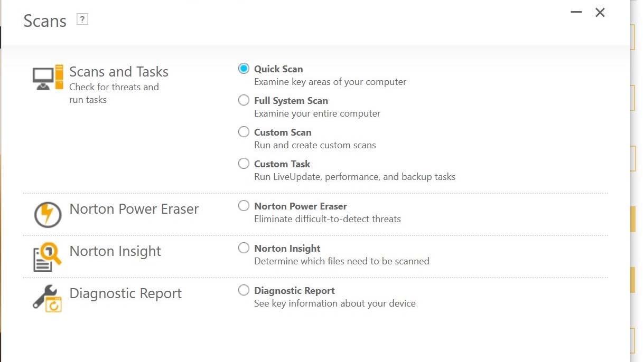Click the Norton Power Eraser section heading
Screen dimensions: 644x362
point(134,209)
